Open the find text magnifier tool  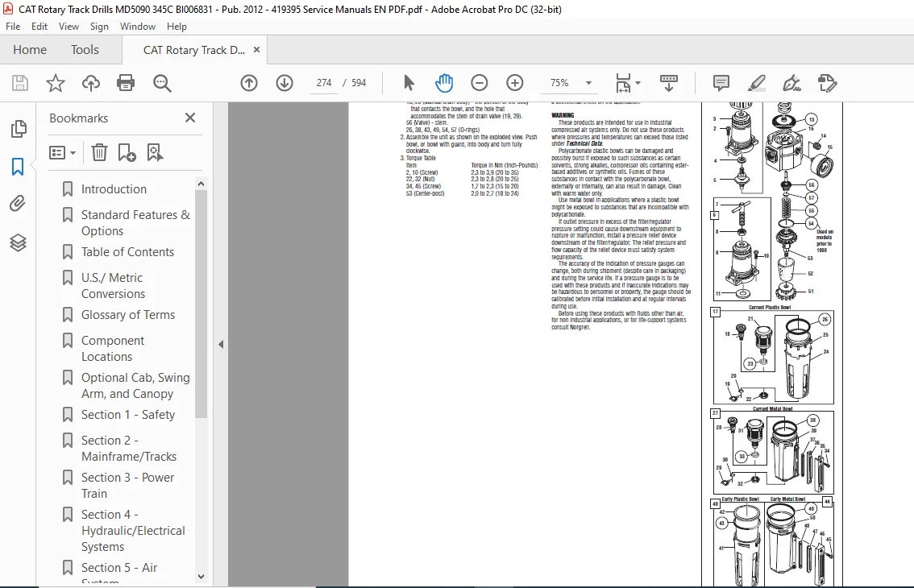click(x=162, y=83)
